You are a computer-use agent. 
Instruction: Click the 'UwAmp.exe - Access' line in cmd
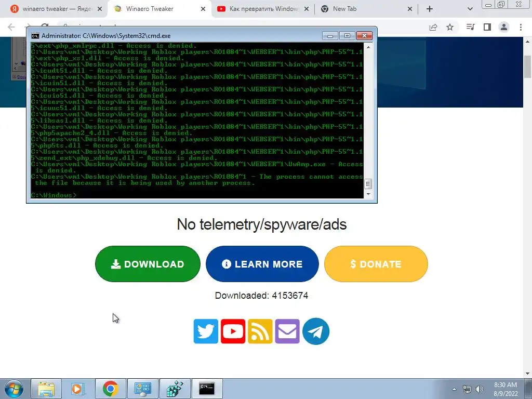[x=197, y=164]
